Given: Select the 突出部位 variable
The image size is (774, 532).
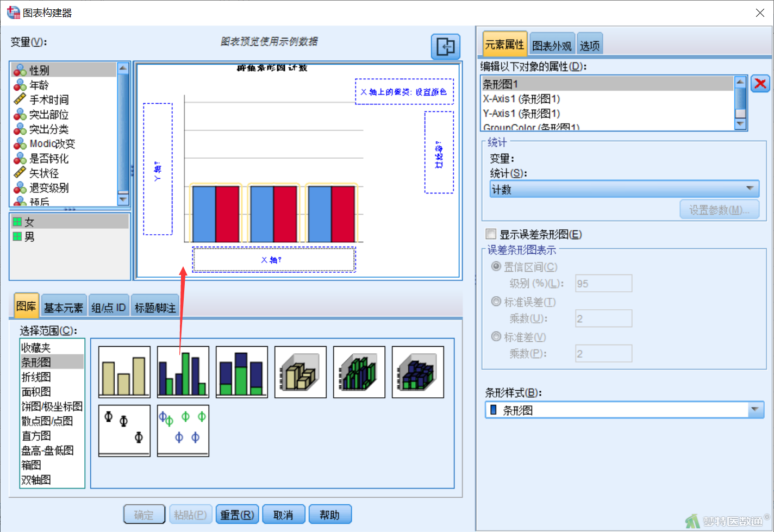Looking at the screenshot, I should [x=64, y=114].
